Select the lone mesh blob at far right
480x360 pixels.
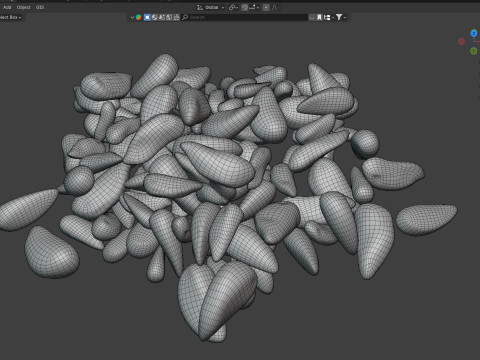point(426,219)
